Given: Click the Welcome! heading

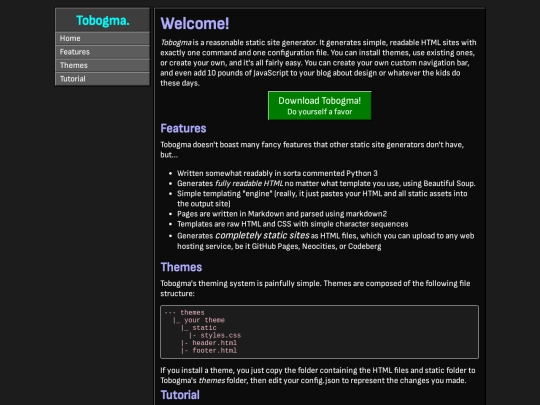Looking at the screenshot, I should [195, 23].
